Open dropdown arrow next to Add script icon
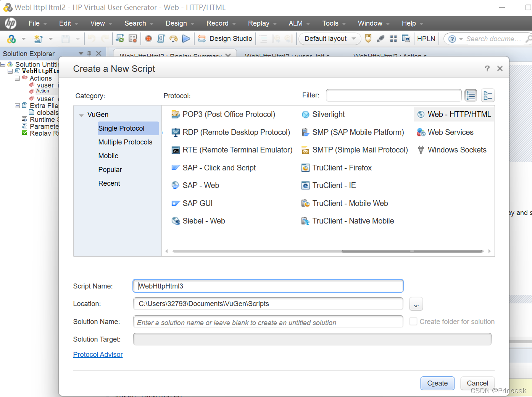Image resolution: width=532 pixels, height=397 pixels. coord(24,39)
